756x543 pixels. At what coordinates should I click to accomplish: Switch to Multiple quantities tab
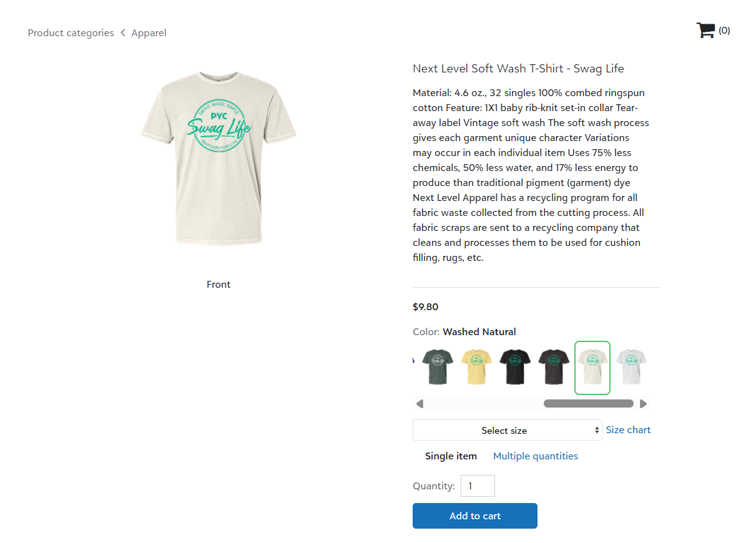(536, 456)
